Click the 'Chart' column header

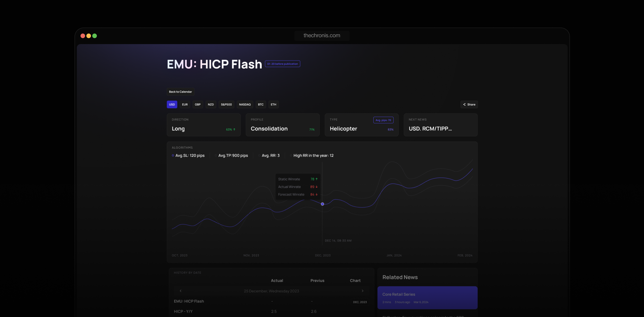coord(355,280)
